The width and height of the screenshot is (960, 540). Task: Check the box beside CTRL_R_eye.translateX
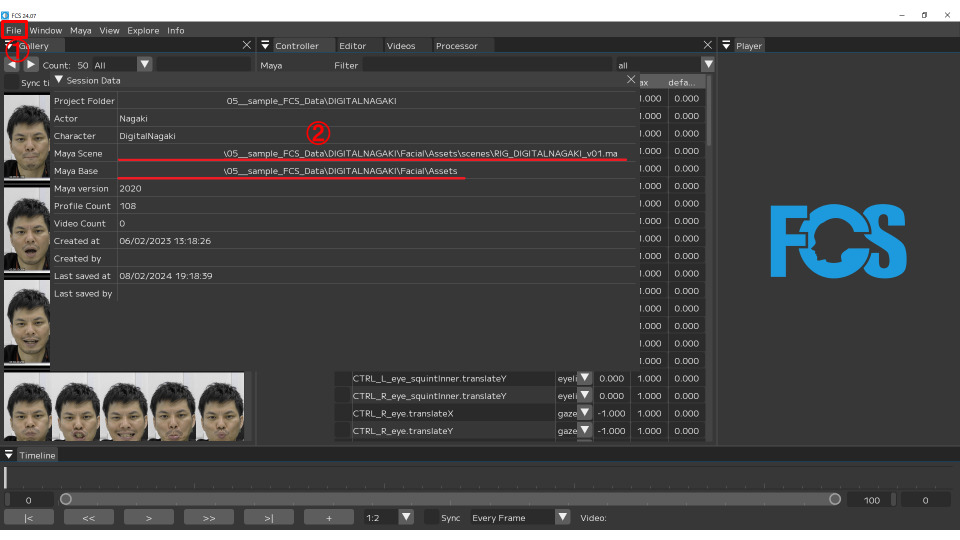pos(342,413)
